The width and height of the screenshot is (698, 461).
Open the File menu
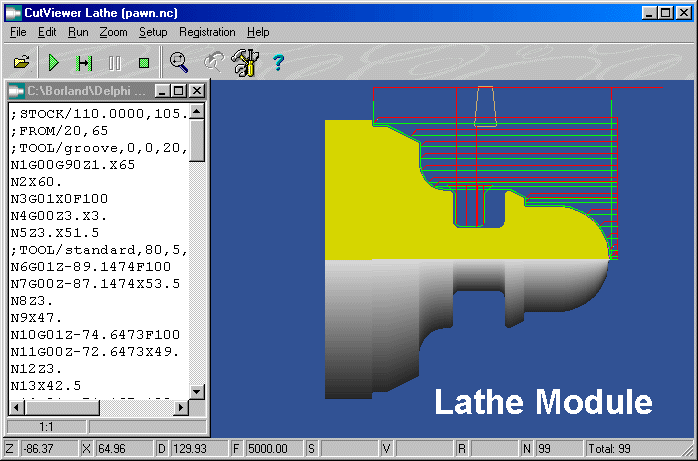click(18, 32)
